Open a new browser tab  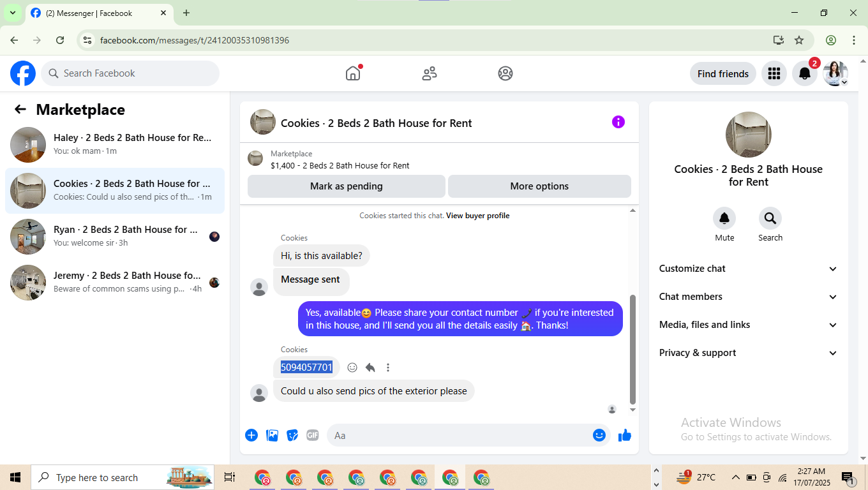(186, 13)
